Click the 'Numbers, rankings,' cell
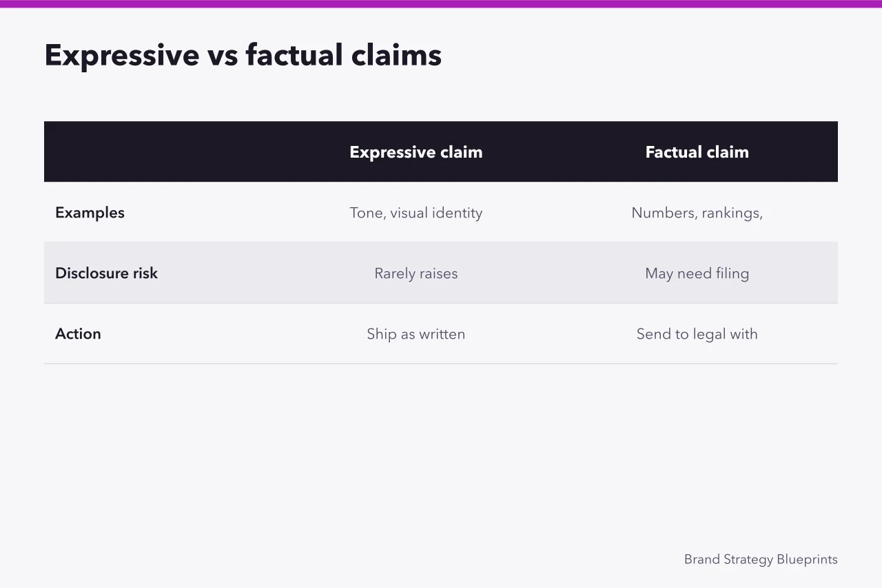 (x=697, y=213)
